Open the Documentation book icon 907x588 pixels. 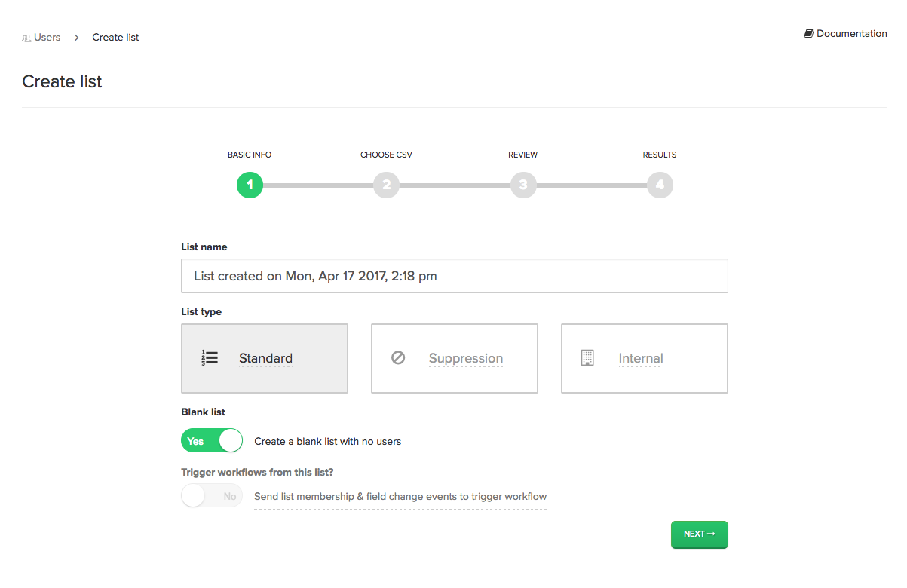coord(809,33)
